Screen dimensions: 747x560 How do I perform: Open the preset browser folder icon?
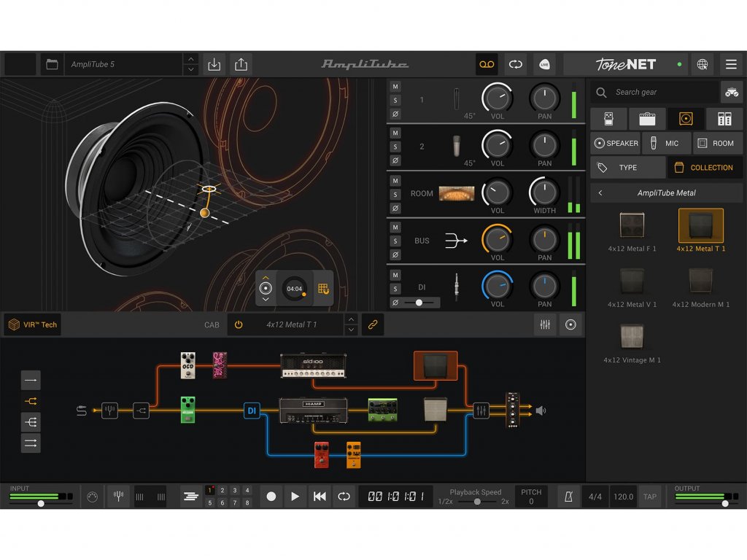click(52, 64)
